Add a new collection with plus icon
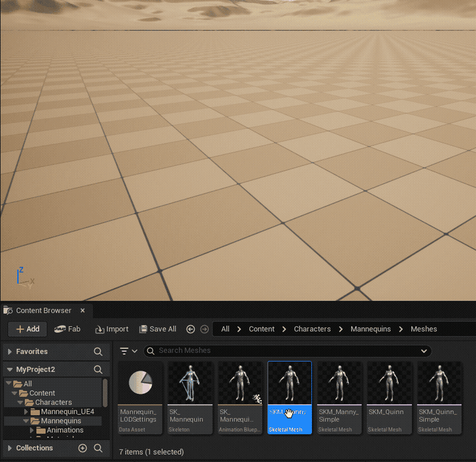476x462 pixels. click(x=83, y=448)
